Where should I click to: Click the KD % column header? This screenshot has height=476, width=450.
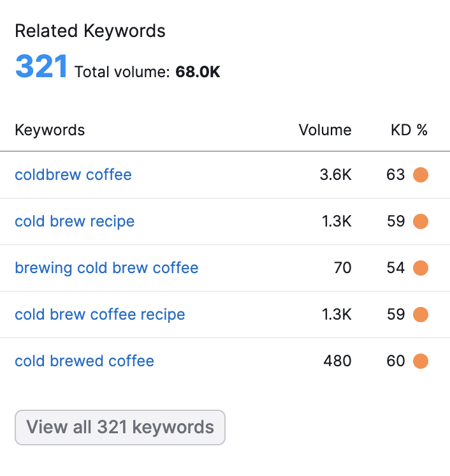(409, 130)
